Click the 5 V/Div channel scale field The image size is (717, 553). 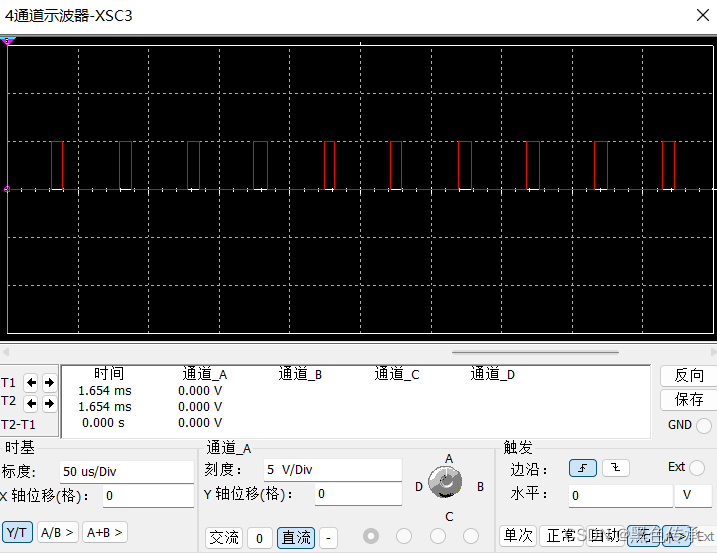332,470
